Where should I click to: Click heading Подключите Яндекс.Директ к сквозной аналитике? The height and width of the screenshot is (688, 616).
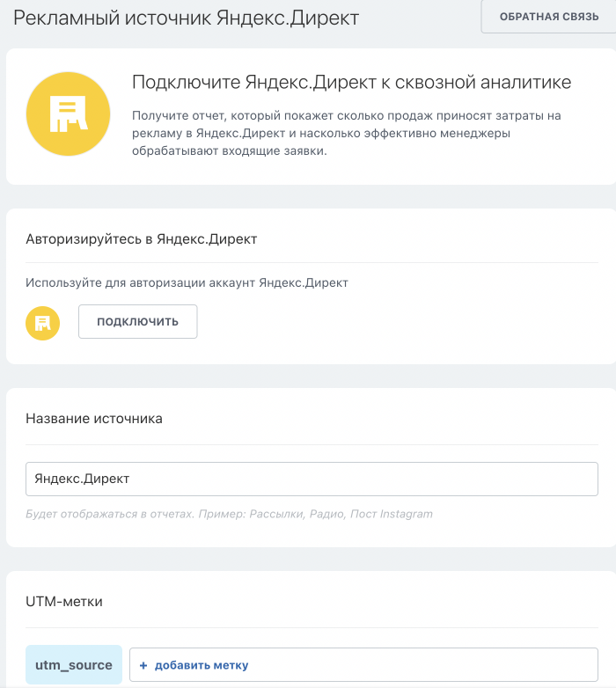[351, 83]
